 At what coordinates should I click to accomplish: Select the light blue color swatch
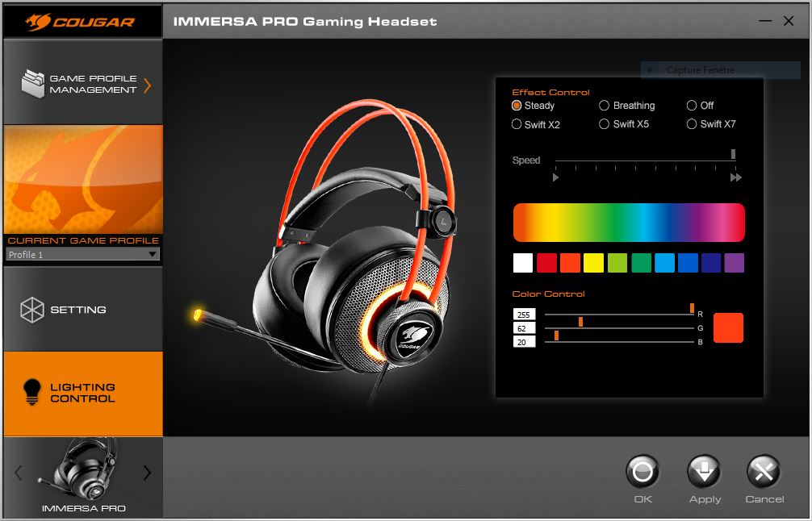tap(664, 263)
